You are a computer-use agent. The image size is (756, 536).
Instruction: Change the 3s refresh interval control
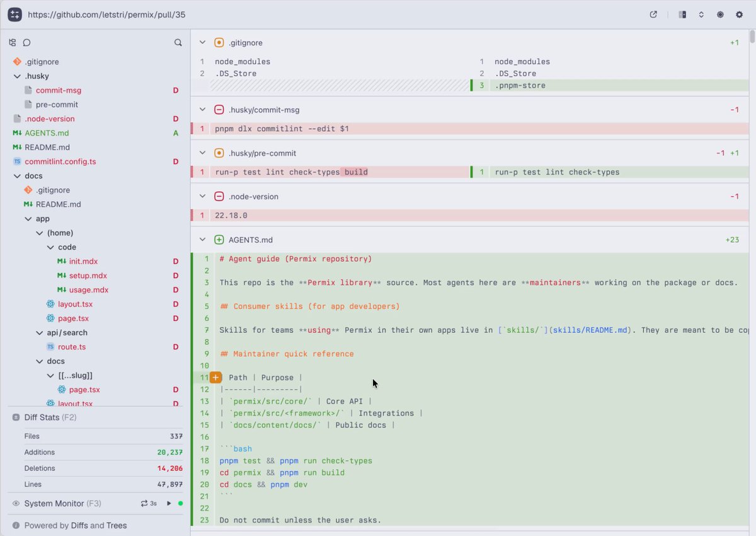[x=149, y=503]
